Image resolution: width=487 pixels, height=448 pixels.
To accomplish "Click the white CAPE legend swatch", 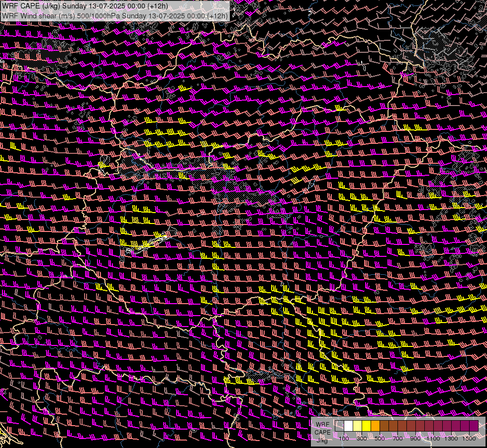I will click(x=349, y=426).
